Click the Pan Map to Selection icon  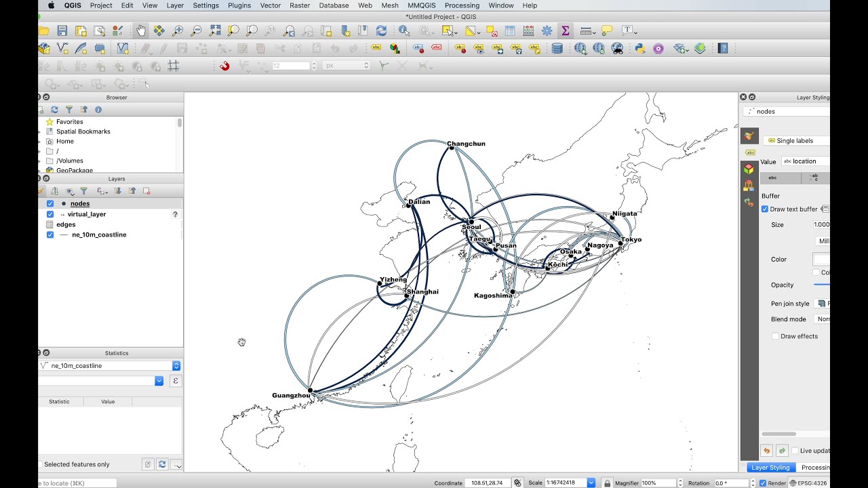click(159, 30)
